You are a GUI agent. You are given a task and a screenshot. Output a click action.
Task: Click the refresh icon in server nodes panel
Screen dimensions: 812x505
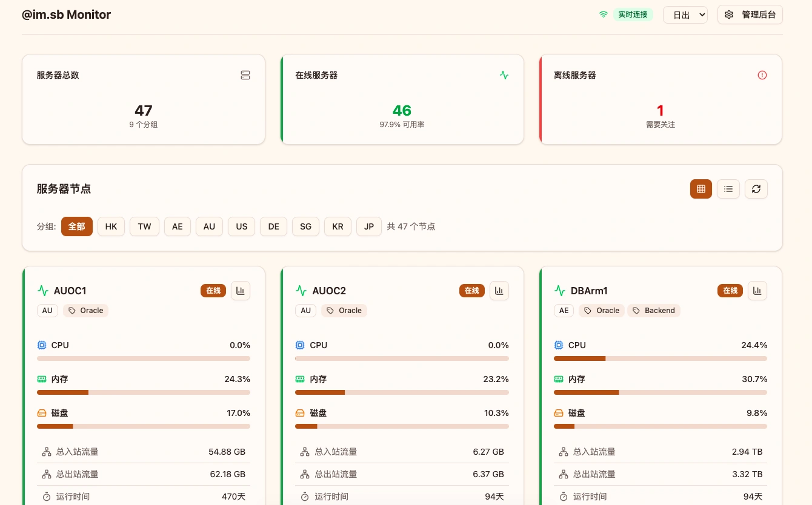pos(756,189)
